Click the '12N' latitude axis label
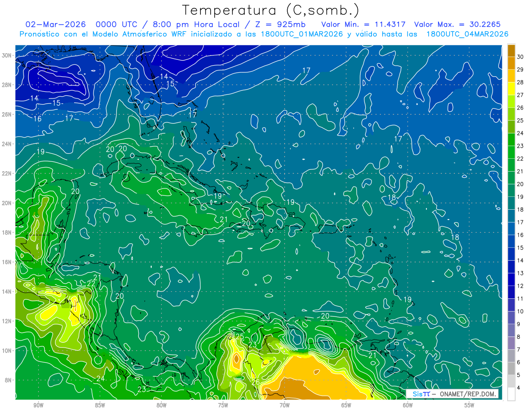Viewport: 532px width, 411px height. point(7,321)
